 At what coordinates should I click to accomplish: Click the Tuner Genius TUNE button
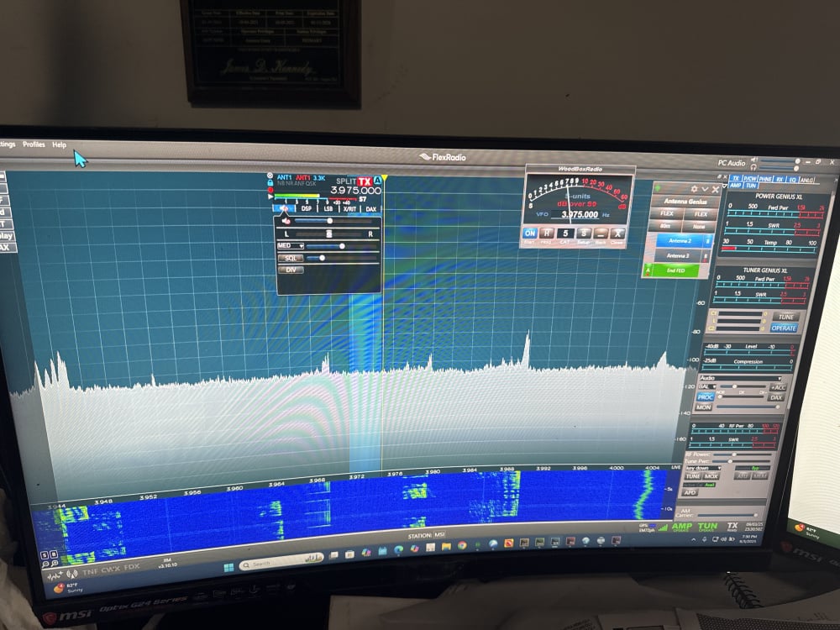pos(786,318)
